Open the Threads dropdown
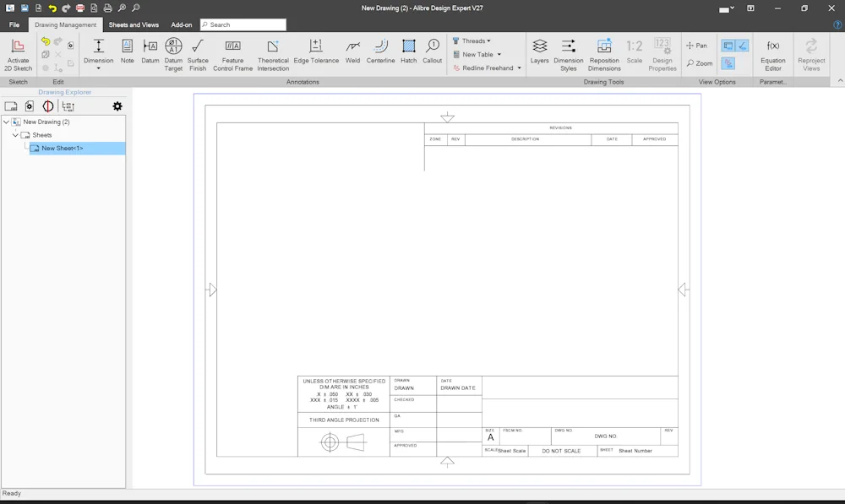845x504 pixels. tap(472, 41)
